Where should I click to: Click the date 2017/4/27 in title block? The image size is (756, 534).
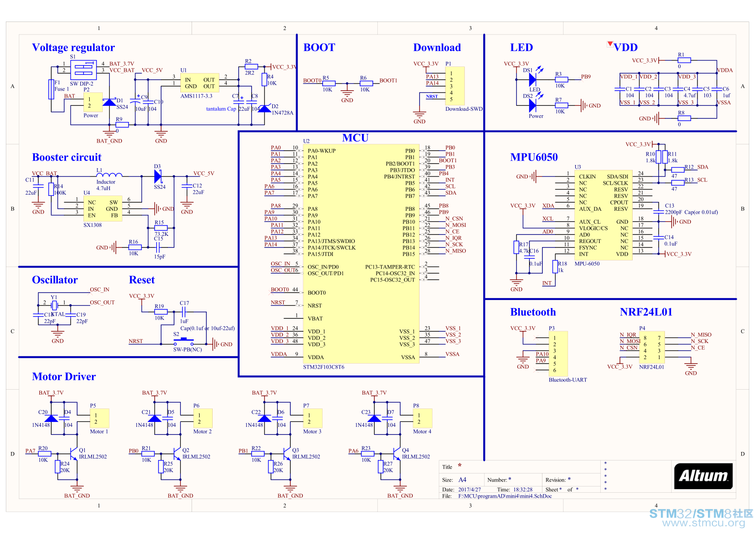469,490
